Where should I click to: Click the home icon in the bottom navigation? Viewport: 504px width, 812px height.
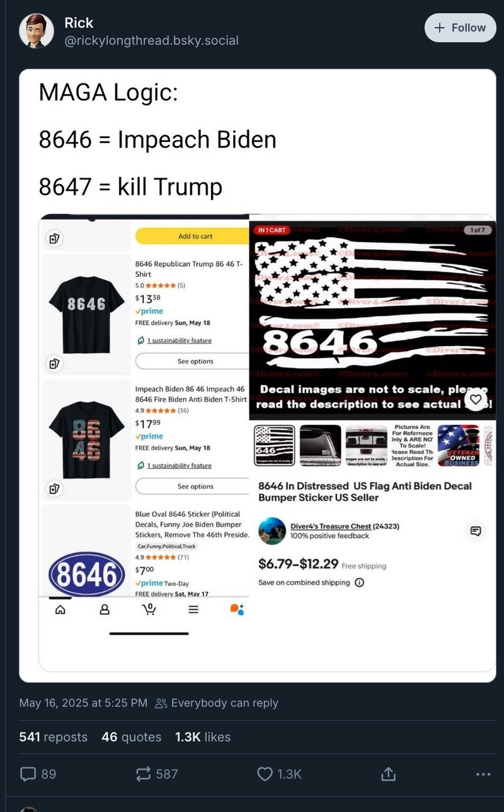(60, 610)
